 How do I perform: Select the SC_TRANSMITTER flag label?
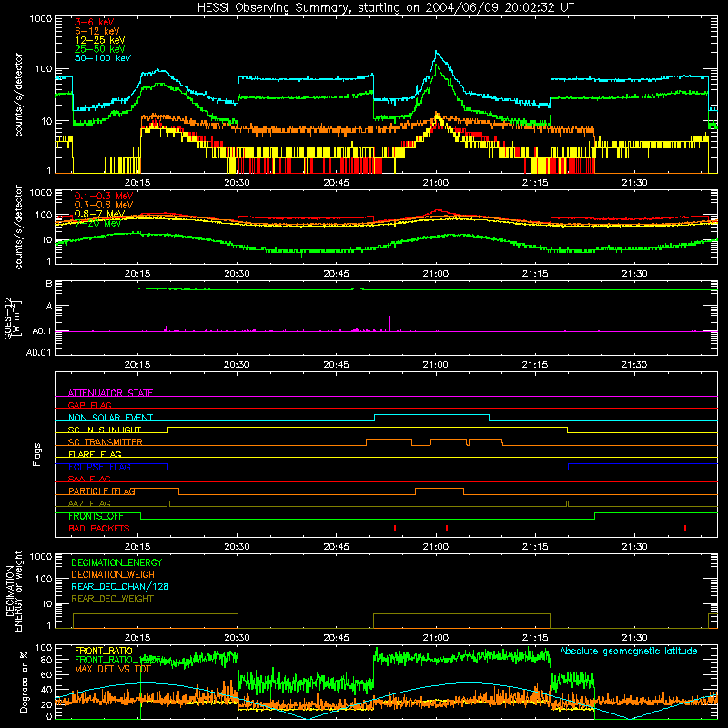point(105,442)
